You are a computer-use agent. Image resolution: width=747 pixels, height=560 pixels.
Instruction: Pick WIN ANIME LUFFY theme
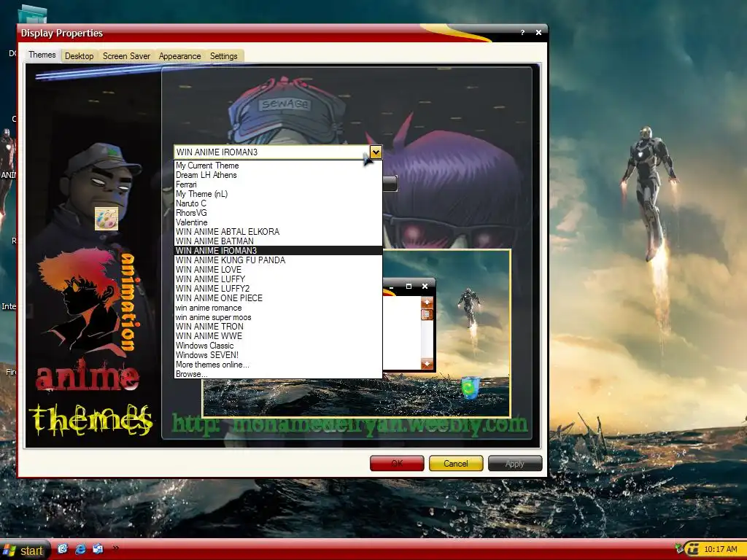pyautogui.click(x=278, y=279)
